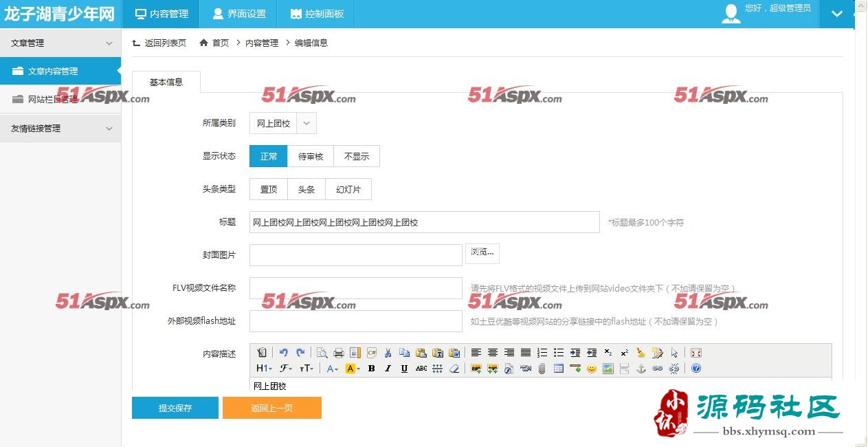Viewport: 868px width, 447px height.
Task: Apply italic formatting in editor
Action: (388, 369)
